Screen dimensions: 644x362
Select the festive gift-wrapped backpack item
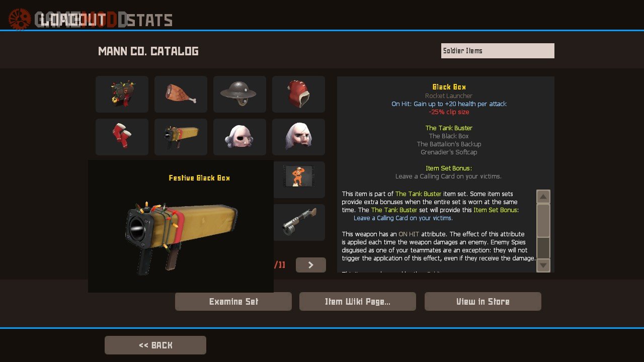(122, 94)
